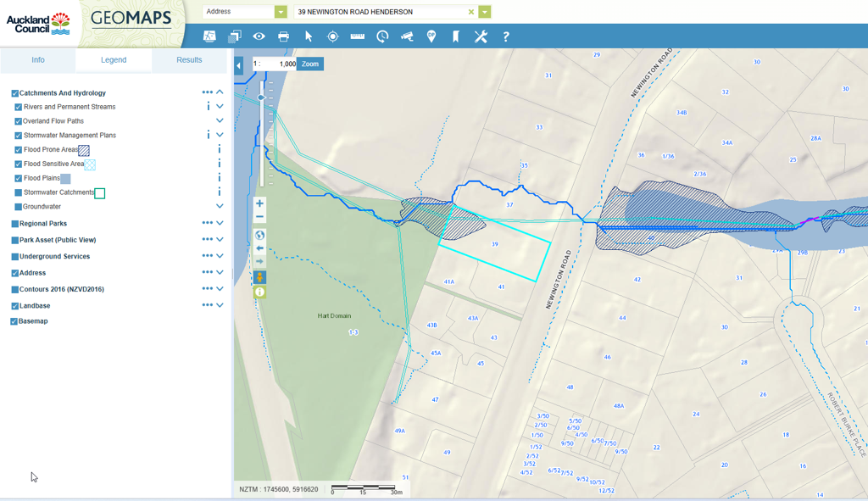Turn on the Regional Parks layer checkbox
This screenshot has height=501, width=868.
pos(14,225)
